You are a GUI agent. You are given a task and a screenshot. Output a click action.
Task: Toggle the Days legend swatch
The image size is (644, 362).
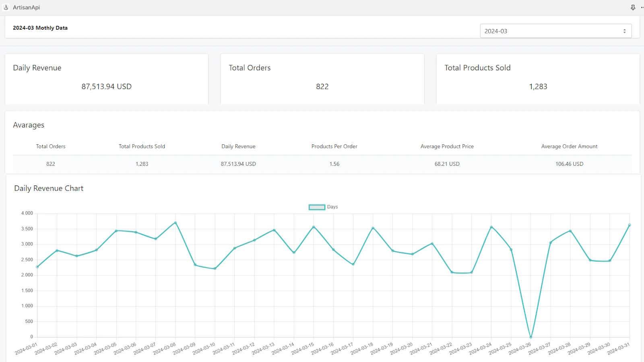(317, 207)
